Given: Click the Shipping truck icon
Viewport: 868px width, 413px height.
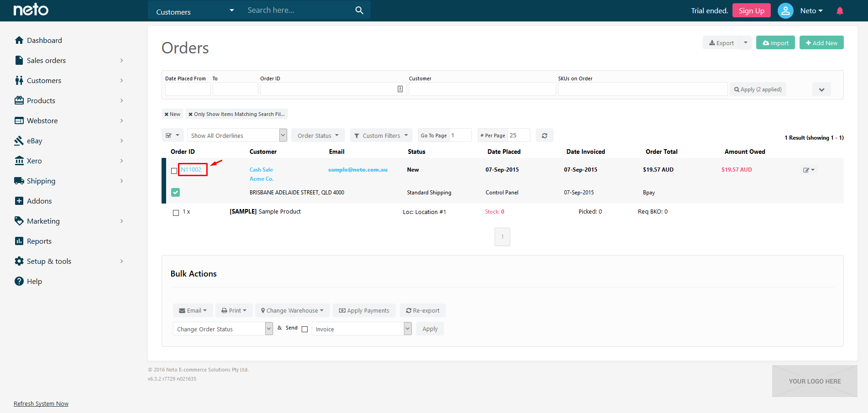Looking at the screenshot, I should [19, 181].
